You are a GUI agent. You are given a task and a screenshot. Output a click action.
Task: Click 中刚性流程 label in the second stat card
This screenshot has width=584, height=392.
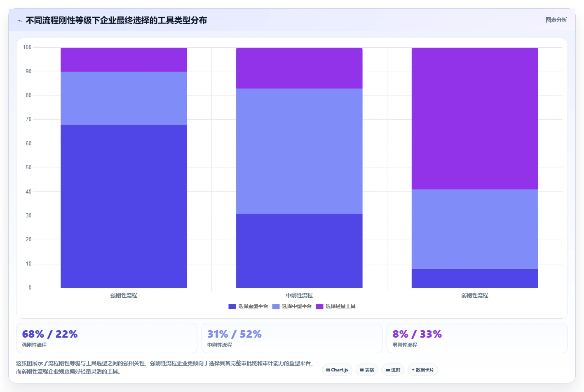coord(220,345)
